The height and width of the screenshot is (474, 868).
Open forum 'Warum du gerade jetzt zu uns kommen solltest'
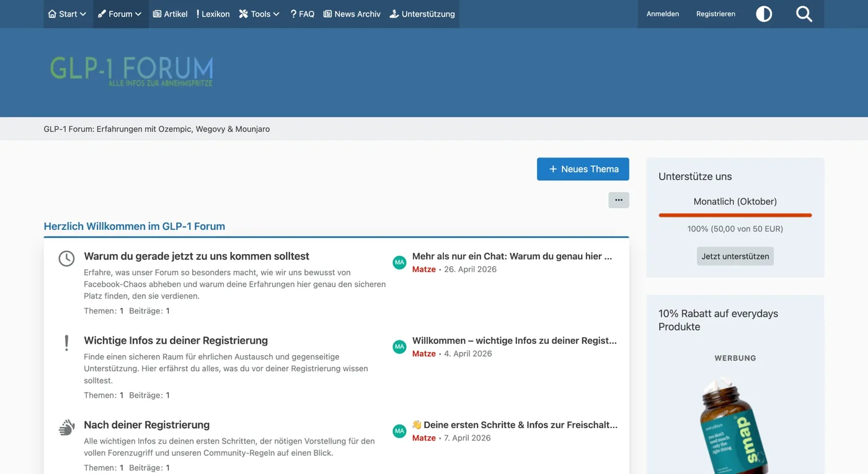tap(197, 256)
